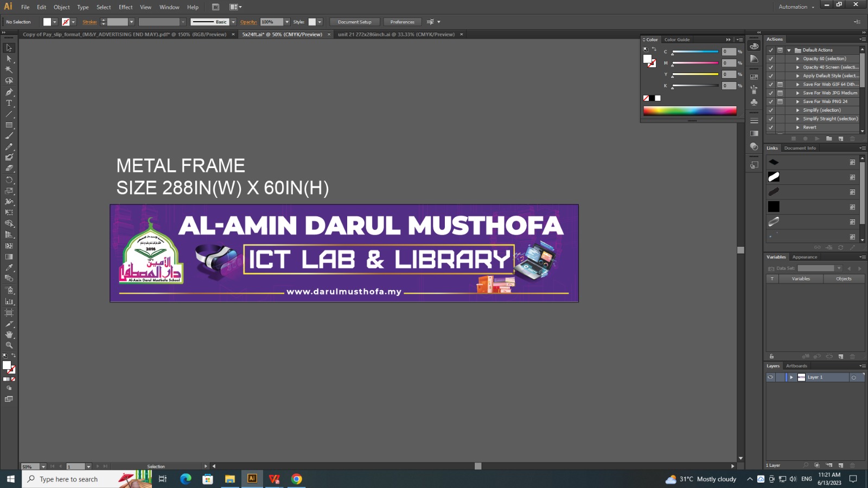Toggle the Revert action checkmark
Viewport: 868px width, 488px height.
click(x=771, y=127)
